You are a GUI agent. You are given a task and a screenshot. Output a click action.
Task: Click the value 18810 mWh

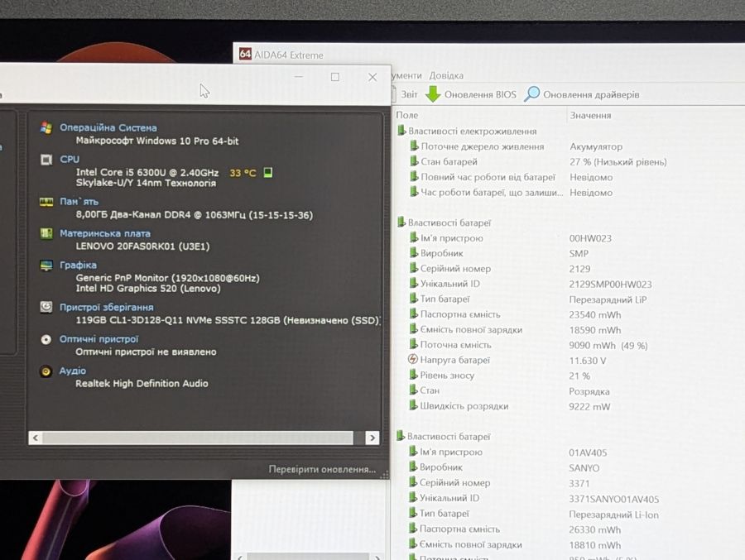[594, 545]
